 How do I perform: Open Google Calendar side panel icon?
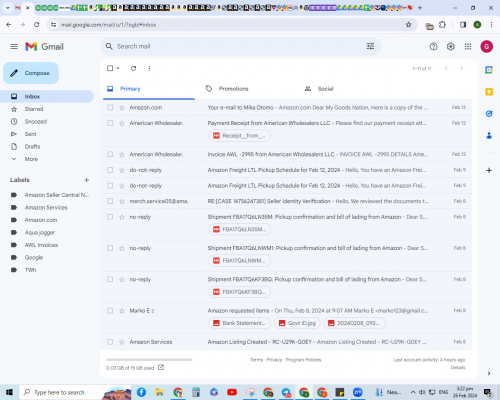click(489, 70)
